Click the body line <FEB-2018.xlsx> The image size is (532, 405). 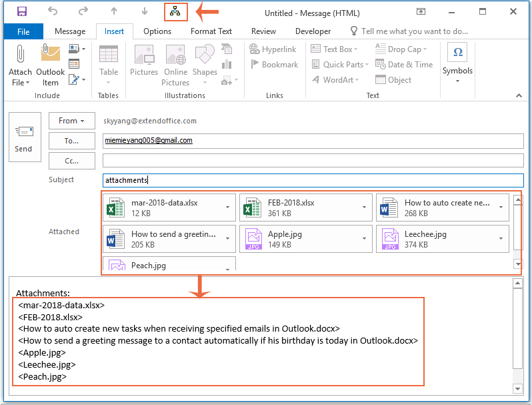tap(50, 317)
